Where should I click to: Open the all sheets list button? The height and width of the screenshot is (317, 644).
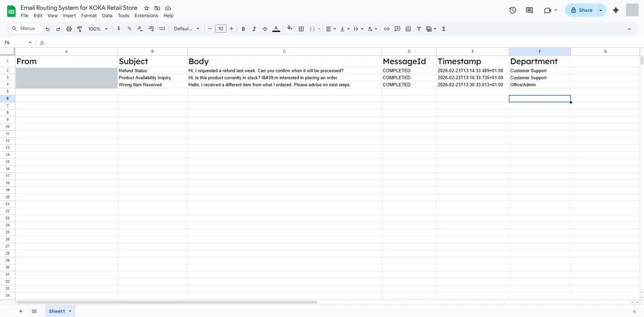tap(34, 311)
